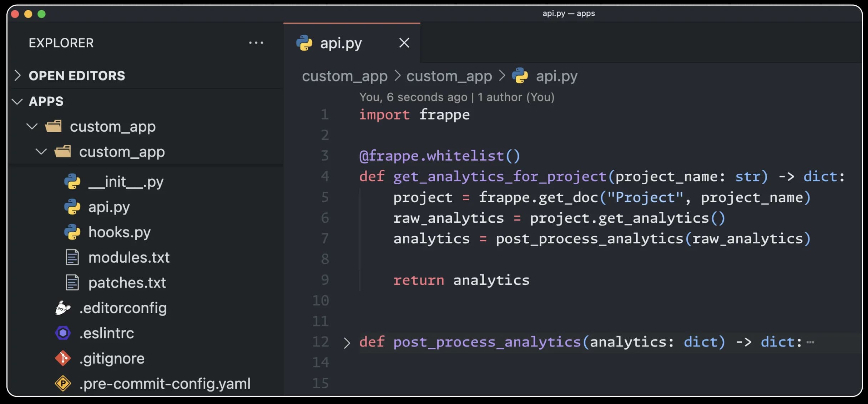The width and height of the screenshot is (868, 404).
Task: Select the nested custom_app folder row
Action: [x=145, y=152]
